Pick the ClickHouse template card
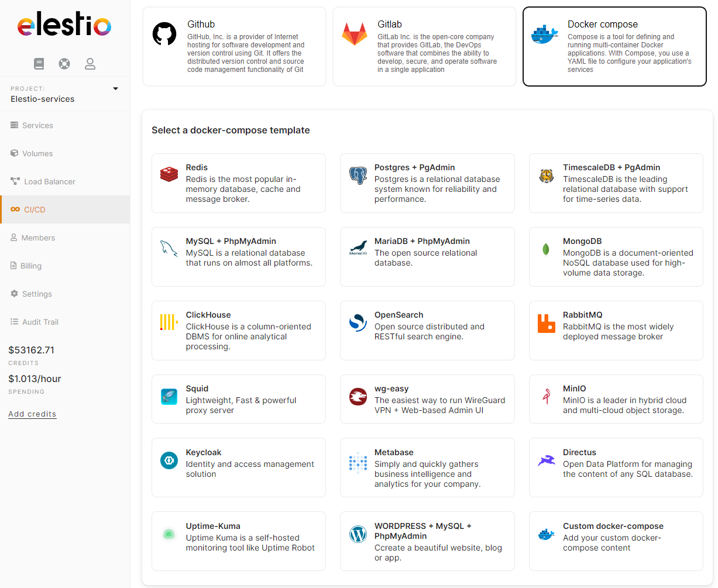This screenshot has height=588, width=718. [238, 330]
